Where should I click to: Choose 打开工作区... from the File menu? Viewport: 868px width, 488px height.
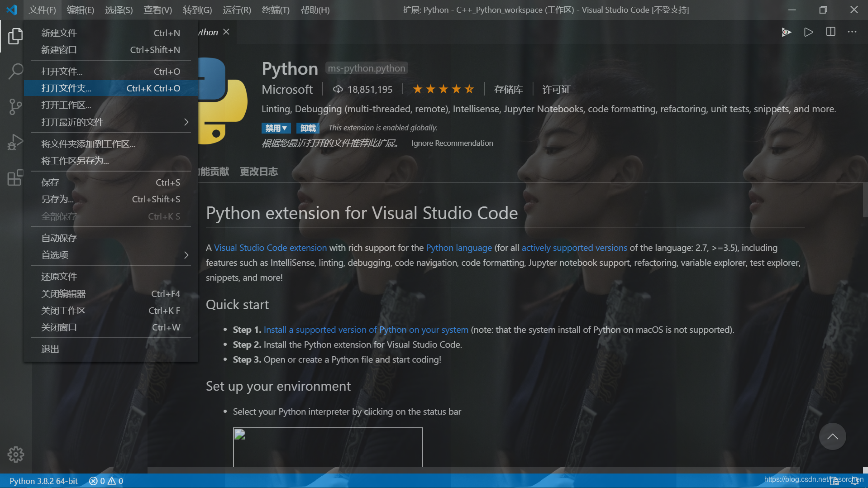point(111,105)
